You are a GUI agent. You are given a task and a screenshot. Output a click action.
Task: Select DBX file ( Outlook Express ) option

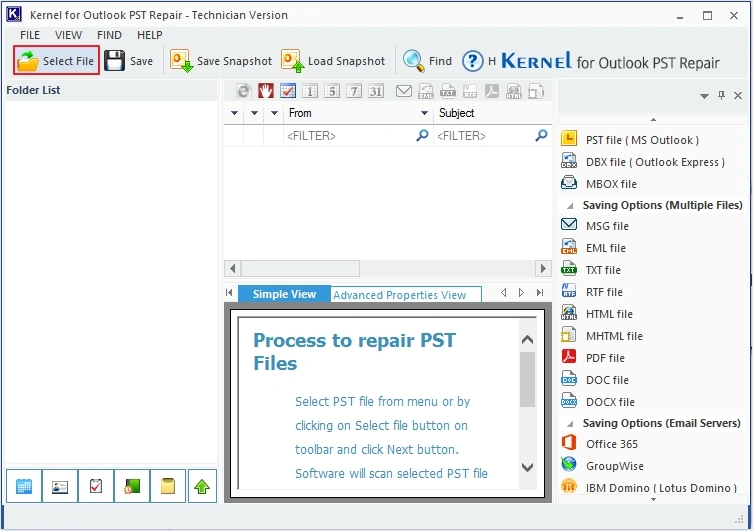[x=643, y=162]
